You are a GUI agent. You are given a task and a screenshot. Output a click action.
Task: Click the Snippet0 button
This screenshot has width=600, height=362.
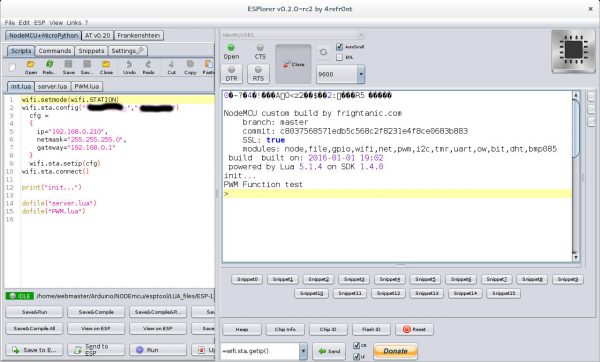[247, 279]
